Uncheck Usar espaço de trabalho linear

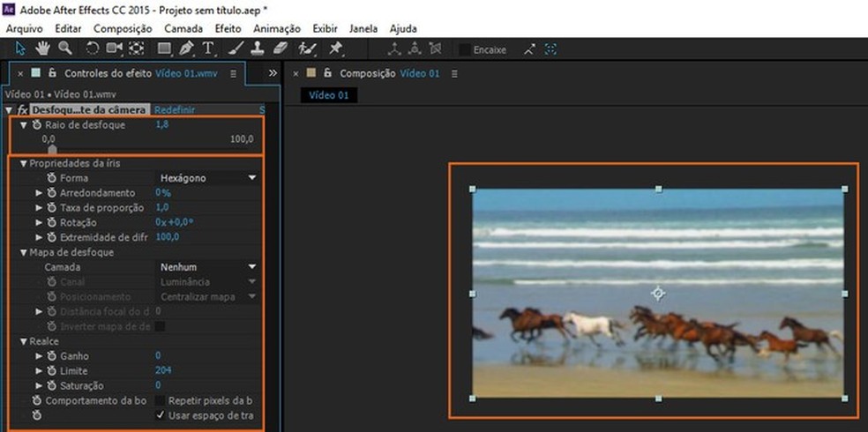pos(160,414)
